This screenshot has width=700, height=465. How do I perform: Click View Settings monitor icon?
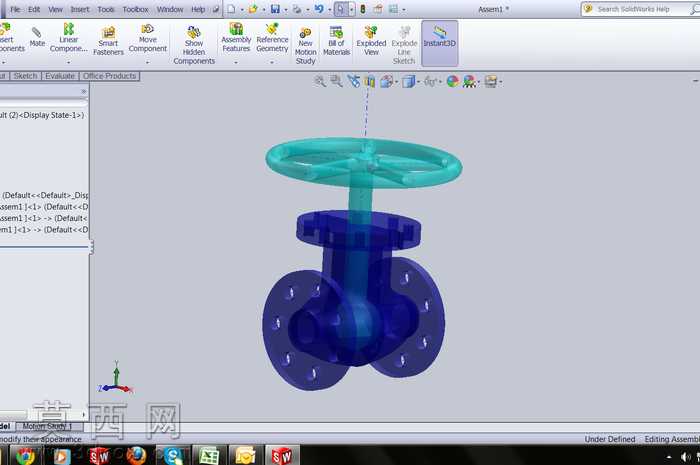click(x=491, y=81)
